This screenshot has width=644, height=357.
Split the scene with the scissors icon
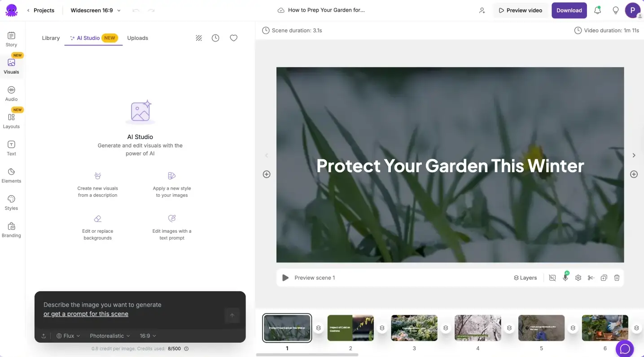point(591,278)
